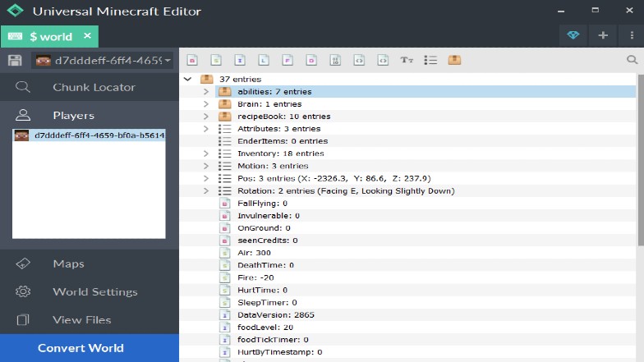Image resolution: width=644 pixels, height=362 pixels.
Task: Open World Settings
Action: (x=89, y=291)
